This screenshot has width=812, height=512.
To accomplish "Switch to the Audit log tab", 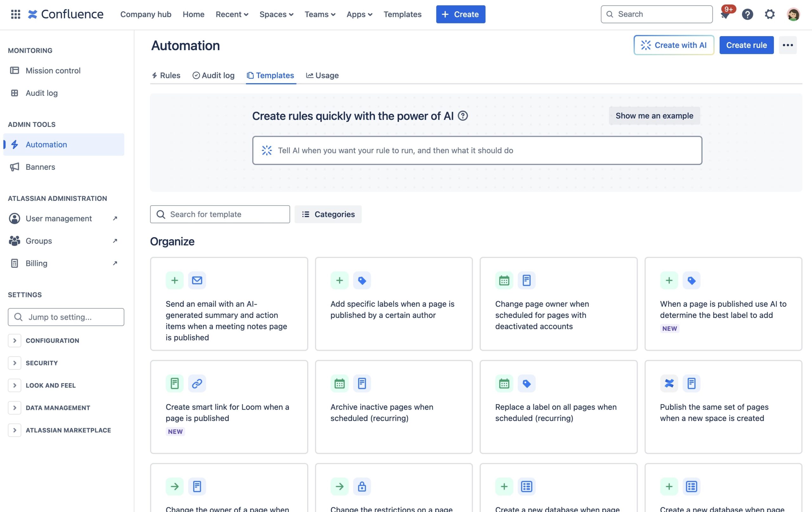I will click(213, 75).
